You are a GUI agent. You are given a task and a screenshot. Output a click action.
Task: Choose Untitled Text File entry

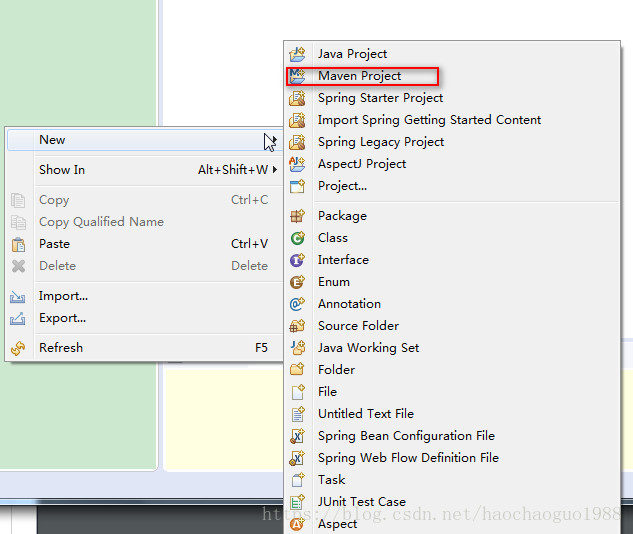[x=452, y=414]
